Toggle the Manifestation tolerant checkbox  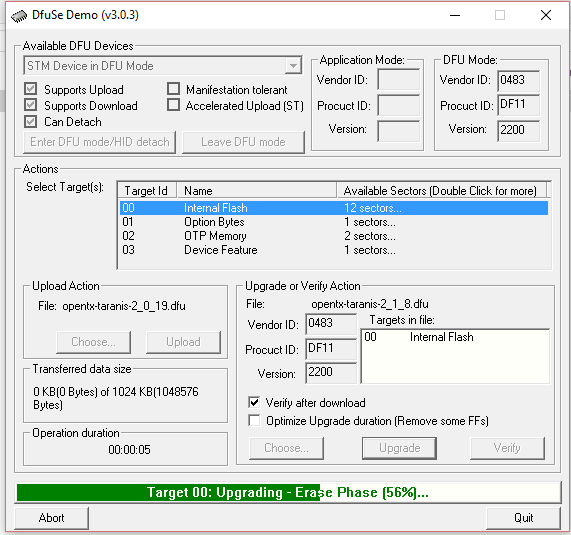point(173,88)
